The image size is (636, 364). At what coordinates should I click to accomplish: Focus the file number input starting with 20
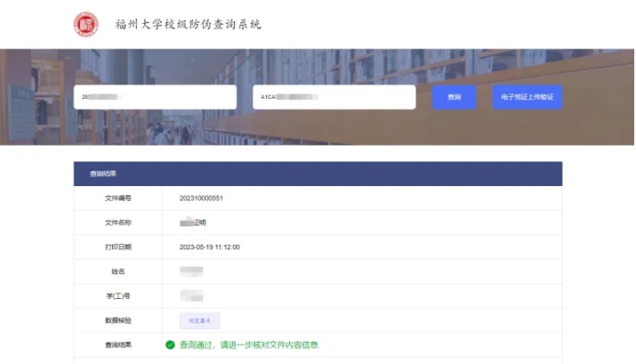[155, 97]
